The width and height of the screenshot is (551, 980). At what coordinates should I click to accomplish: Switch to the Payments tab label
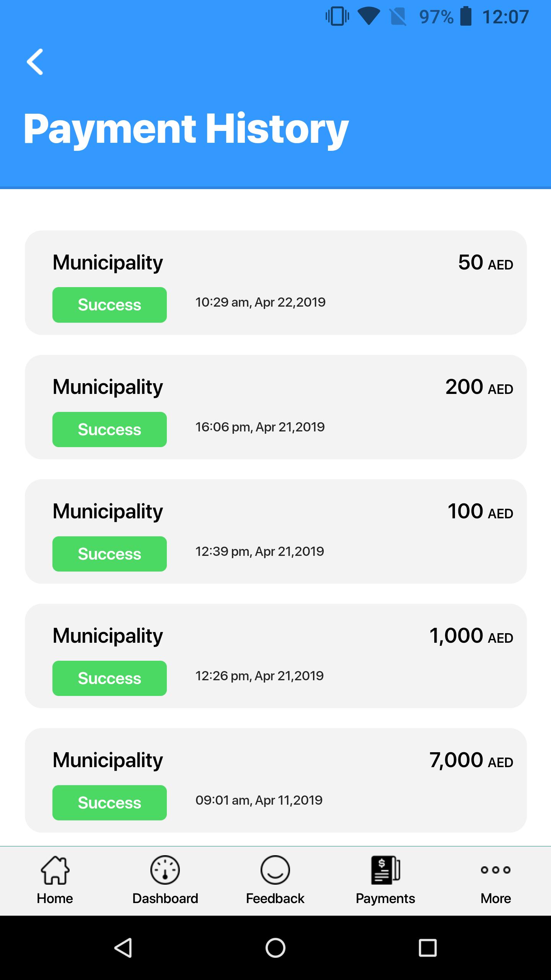coord(385,898)
